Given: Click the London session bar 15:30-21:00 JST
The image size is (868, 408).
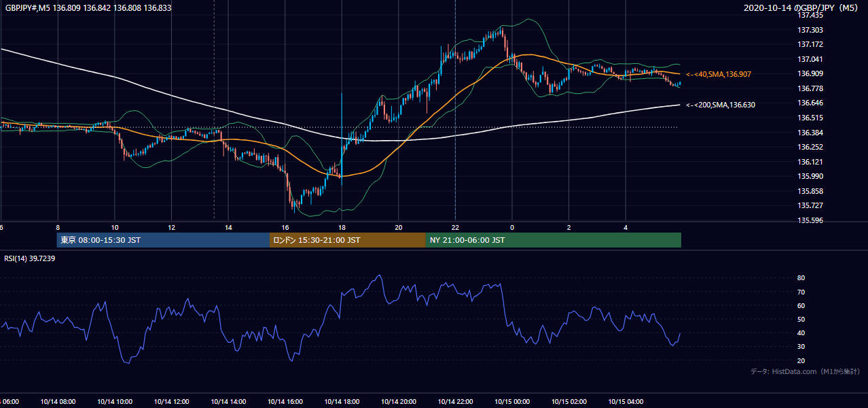Looking at the screenshot, I should tap(348, 240).
